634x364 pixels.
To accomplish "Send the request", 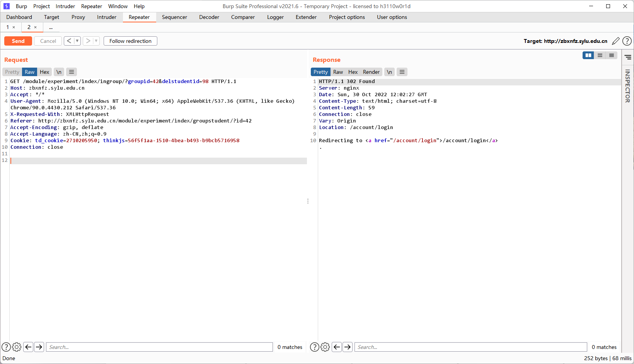I will pos(18,41).
